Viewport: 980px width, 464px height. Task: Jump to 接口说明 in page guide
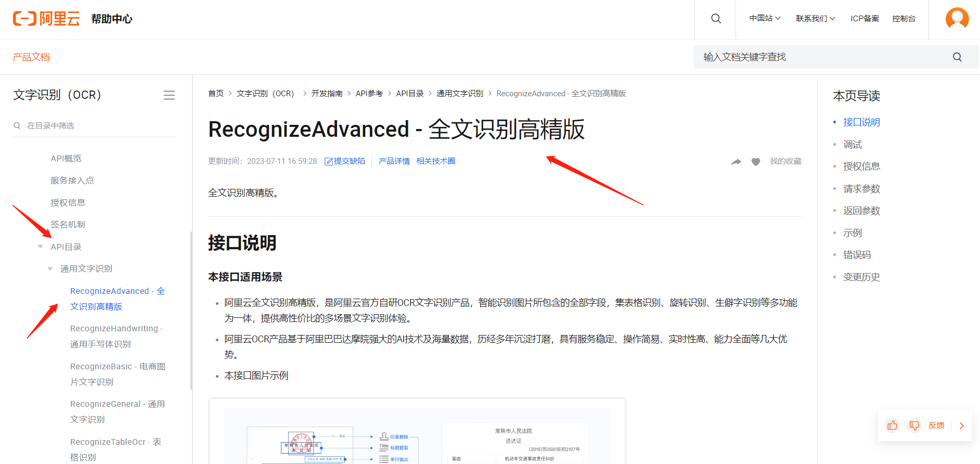pos(861,122)
